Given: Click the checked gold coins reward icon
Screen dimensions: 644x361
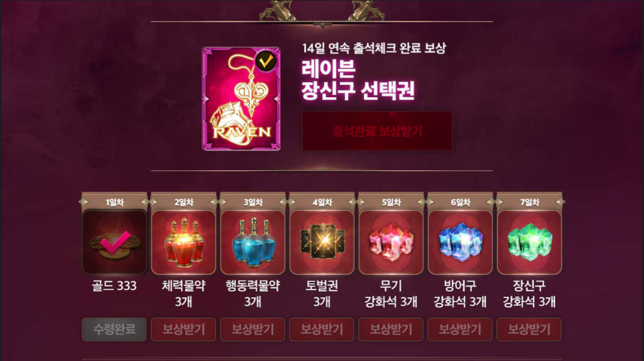Looking at the screenshot, I should coord(115,242).
